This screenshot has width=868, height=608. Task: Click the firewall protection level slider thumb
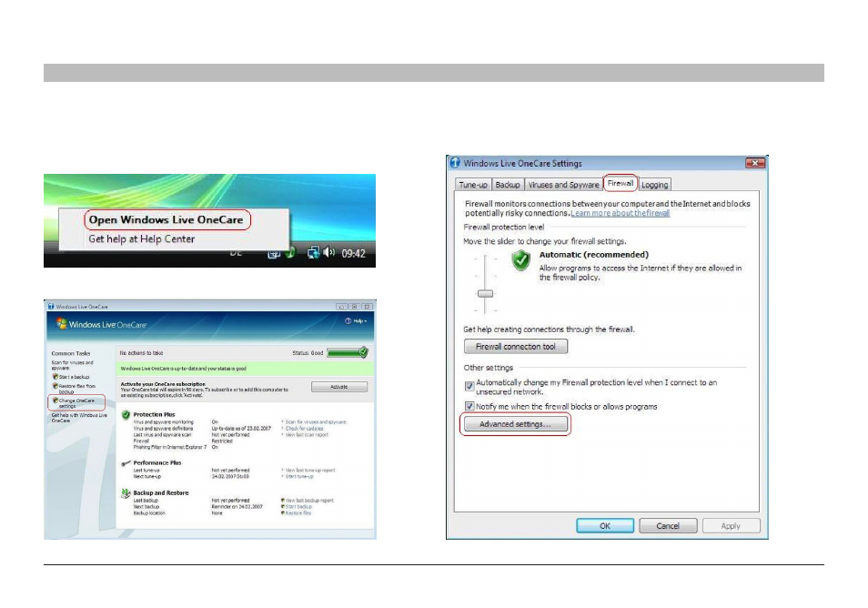click(x=486, y=293)
